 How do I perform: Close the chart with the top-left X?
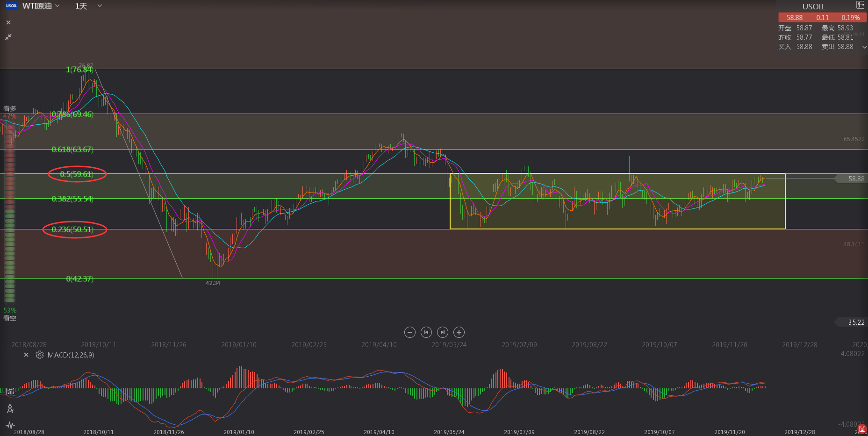(8, 22)
